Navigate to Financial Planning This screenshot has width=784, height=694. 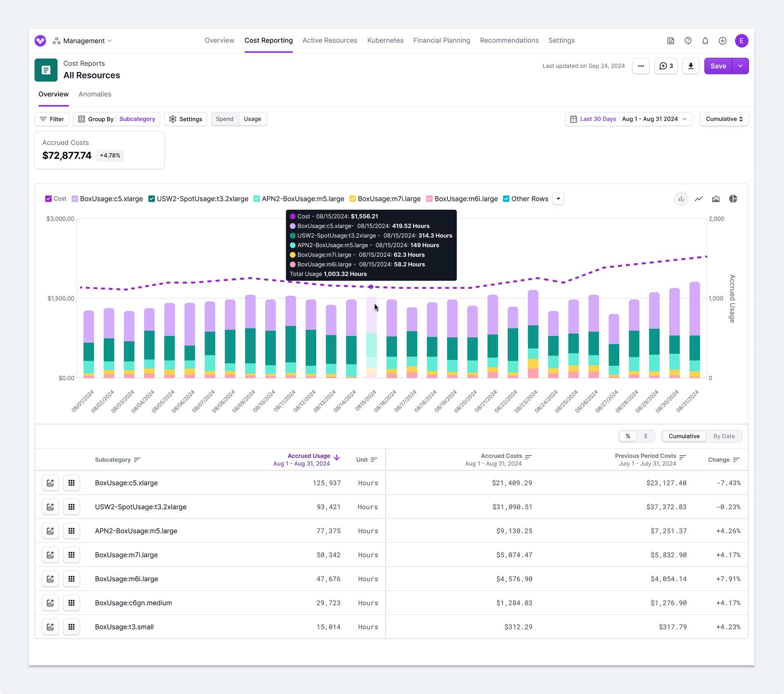click(x=441, y=40)
